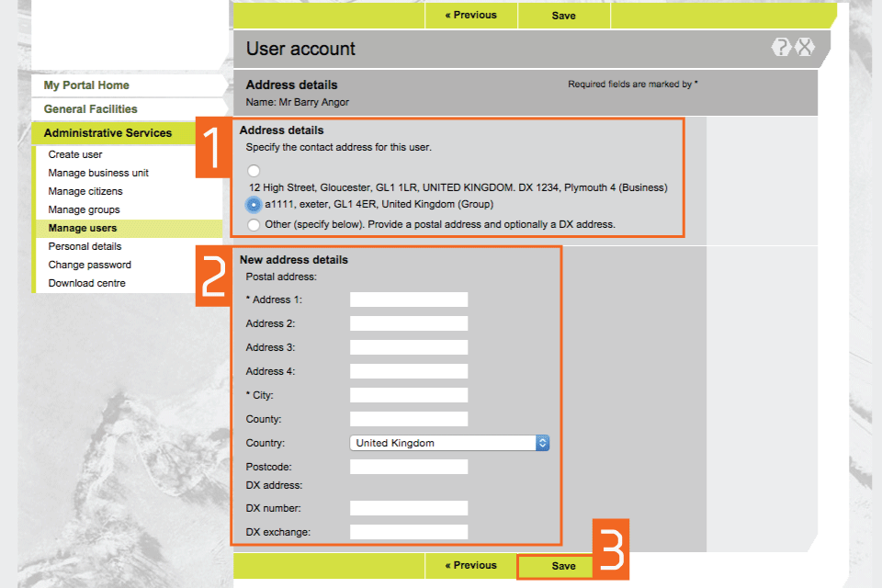Image resolution: width=882 pixels, height=588 pixels.
Task: Choose the a1111 exeter group address option
Action: [254, 204]
